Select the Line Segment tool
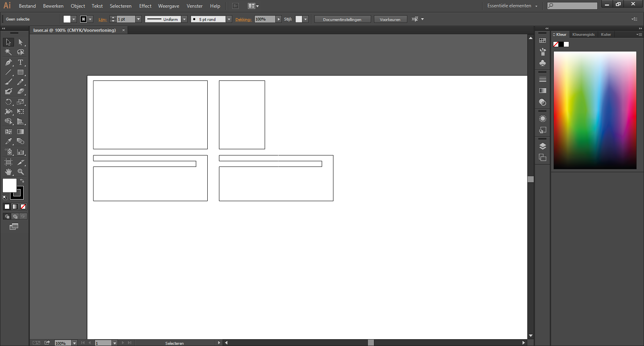The width and height of the screenshot is (644, 346). (8, 72)
